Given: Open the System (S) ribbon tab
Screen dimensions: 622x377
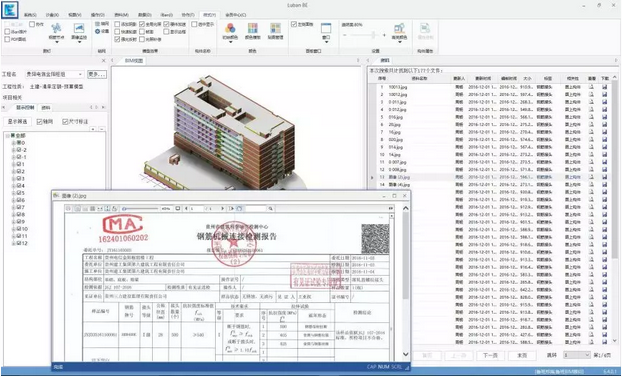Looking at the screenshot, I should (30, 15).
